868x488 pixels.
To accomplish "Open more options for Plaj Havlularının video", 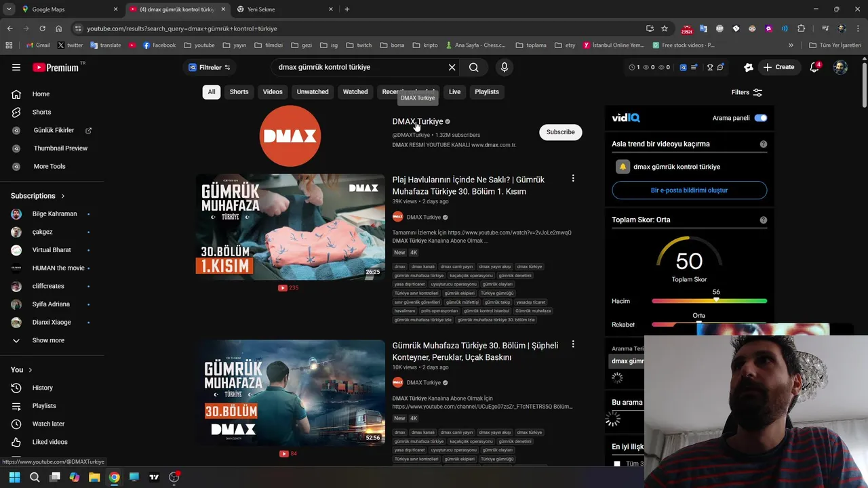I will [573, 178].
